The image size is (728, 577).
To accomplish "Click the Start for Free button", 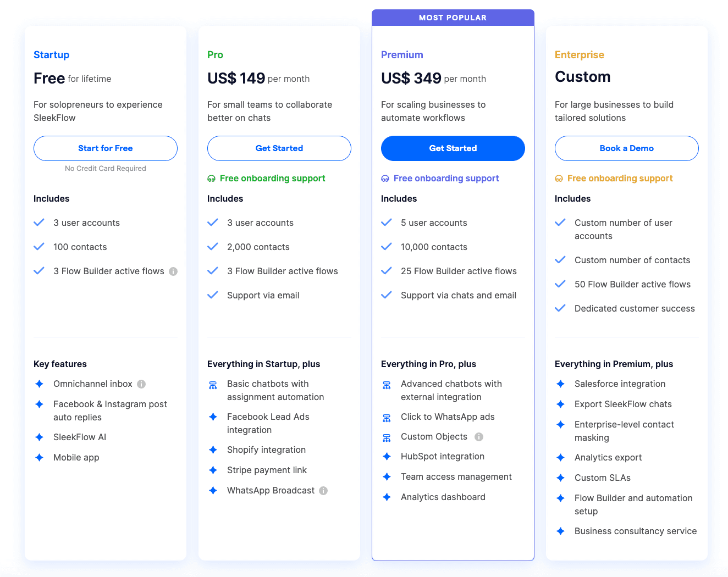I will tap(106, 148).
